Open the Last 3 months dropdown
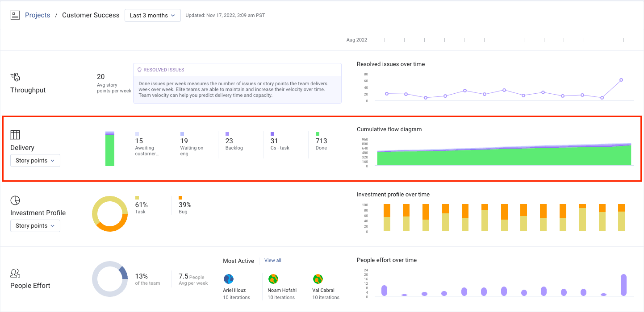Viewport: 644px width, 312px height. (152, 15)
